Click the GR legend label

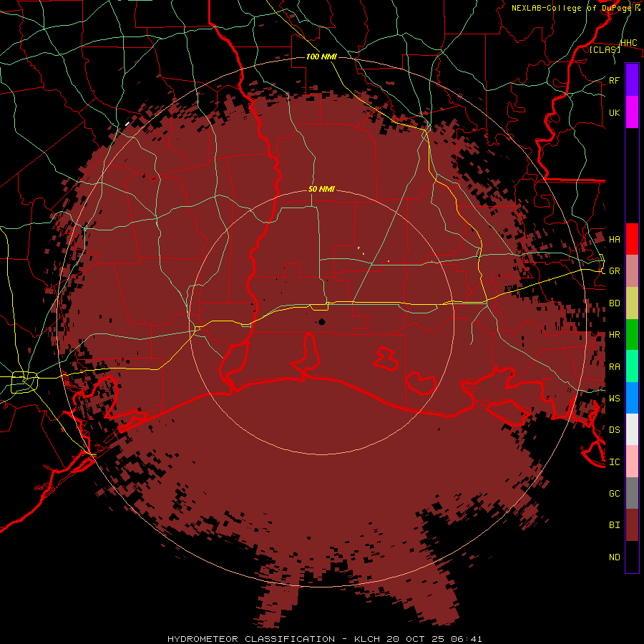(614, 271)
